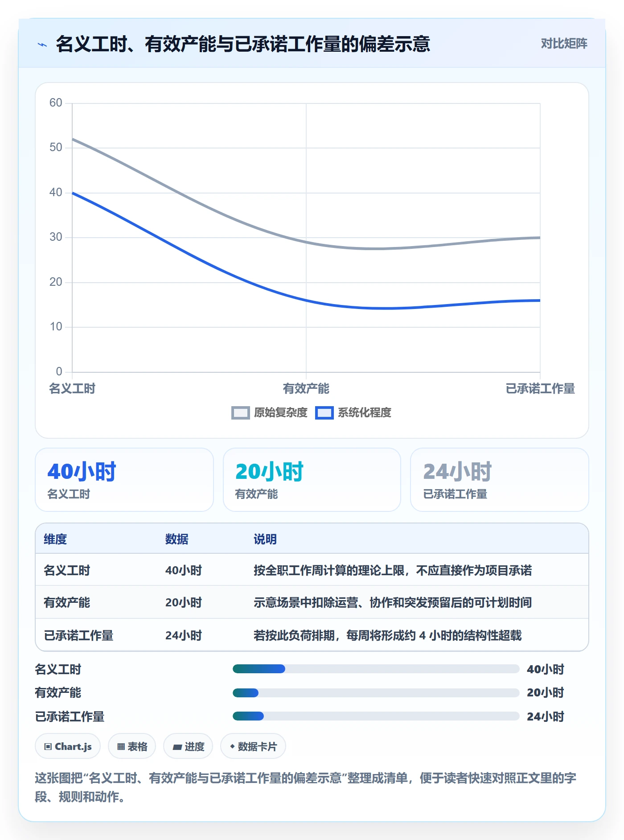The height and width of the screenshot is (840, 624).
Task: Click the Chart.js tag pill
Action: coord(68,746)
